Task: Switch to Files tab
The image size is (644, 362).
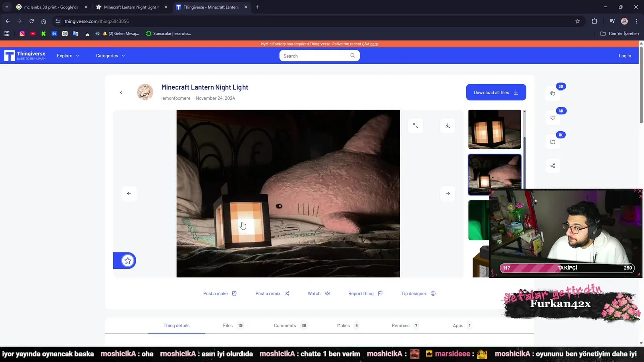Action: [233, 325]
